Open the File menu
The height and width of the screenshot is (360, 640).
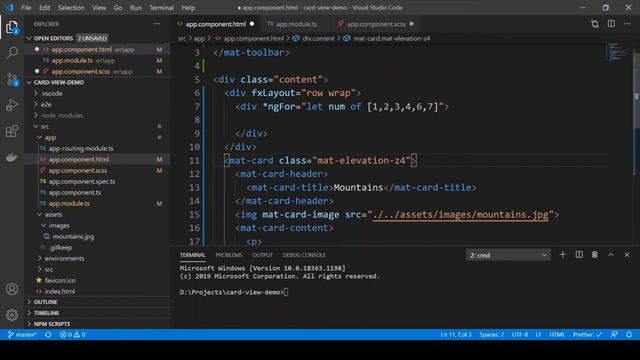(x=26, y=7)
